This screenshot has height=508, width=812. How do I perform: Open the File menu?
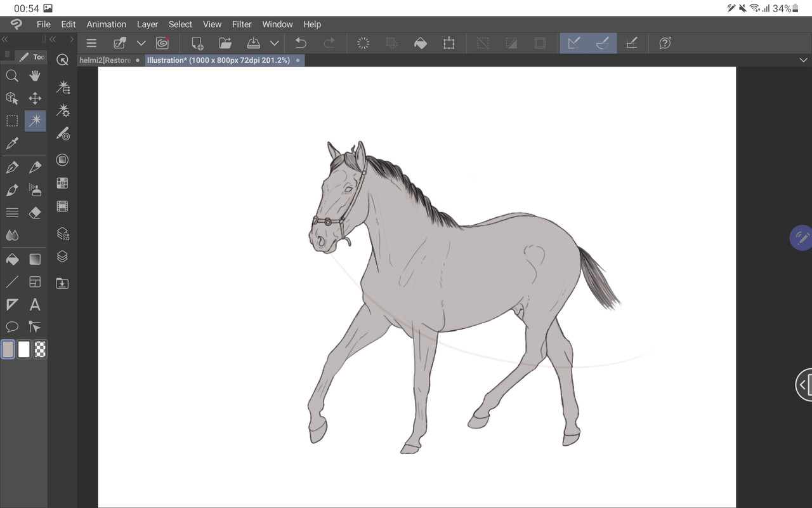(43, 24)
